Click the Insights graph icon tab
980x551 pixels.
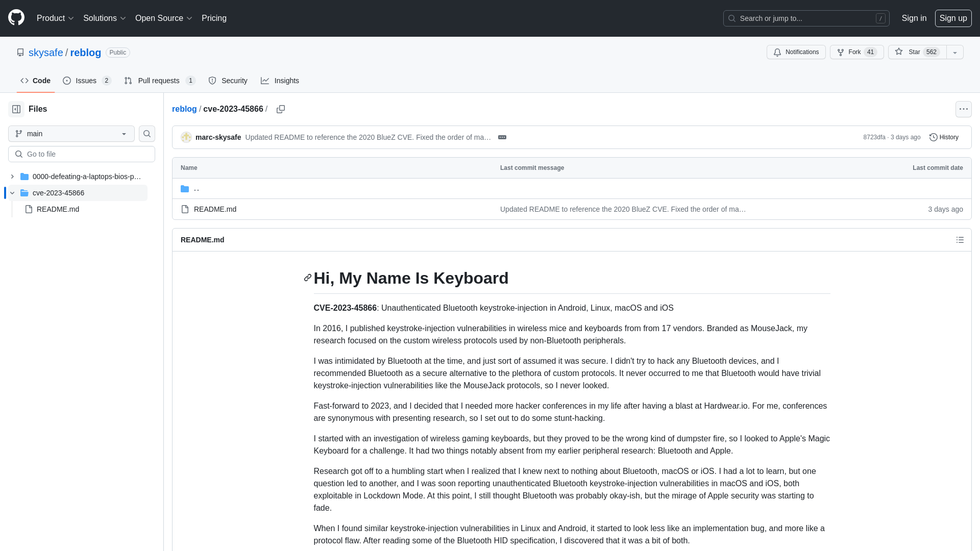point(280,80)
